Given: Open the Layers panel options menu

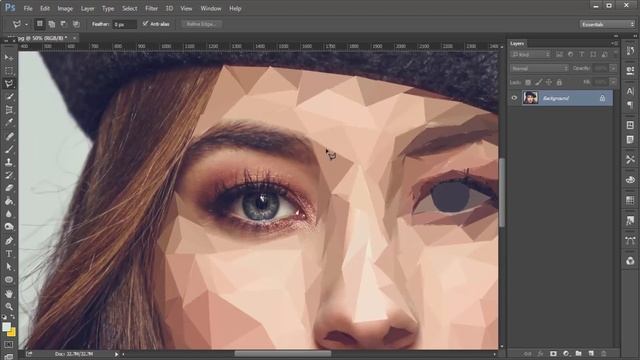Looking at the screenshot, I should [x=614, y=43].
